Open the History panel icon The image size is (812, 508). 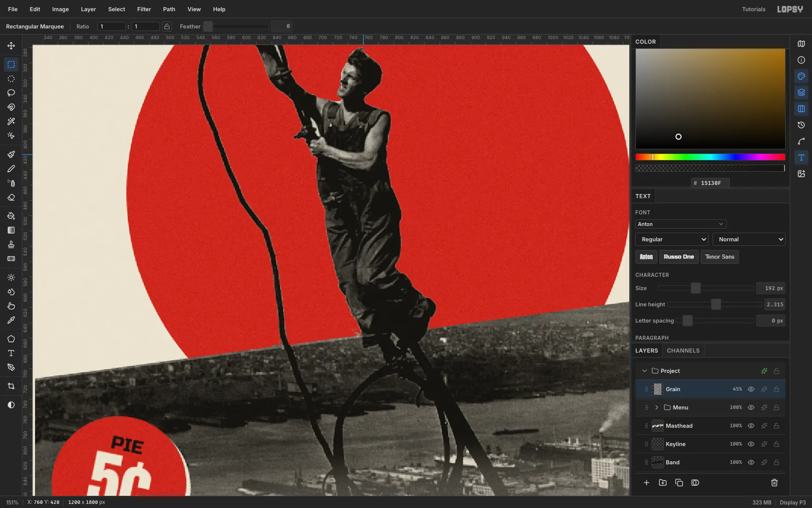(801, 125)
